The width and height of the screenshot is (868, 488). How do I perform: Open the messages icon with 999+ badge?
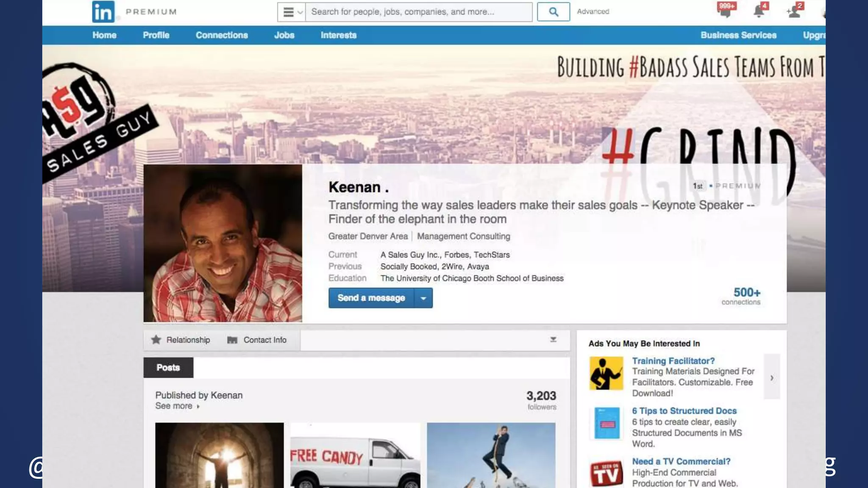pyautogui.click(x=725, y=11)
